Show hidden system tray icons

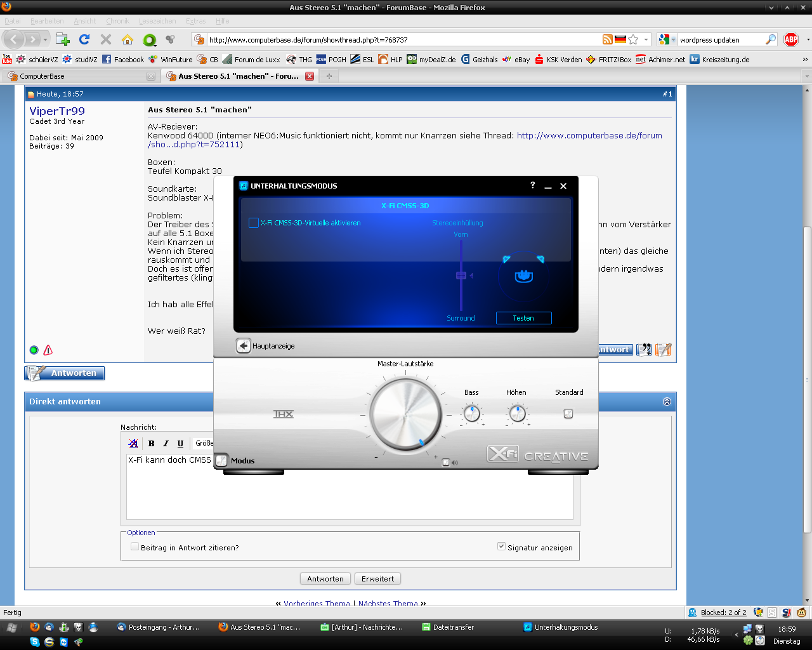(737, 634)
